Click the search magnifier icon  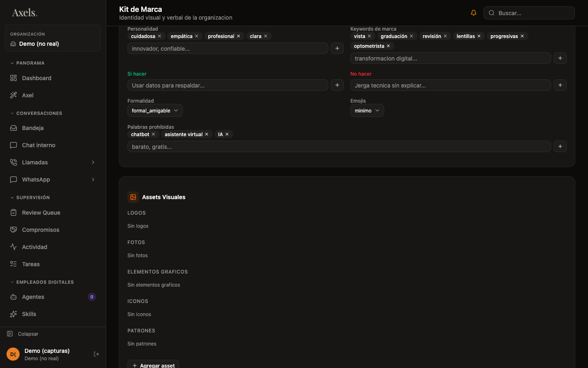(492, 13)
